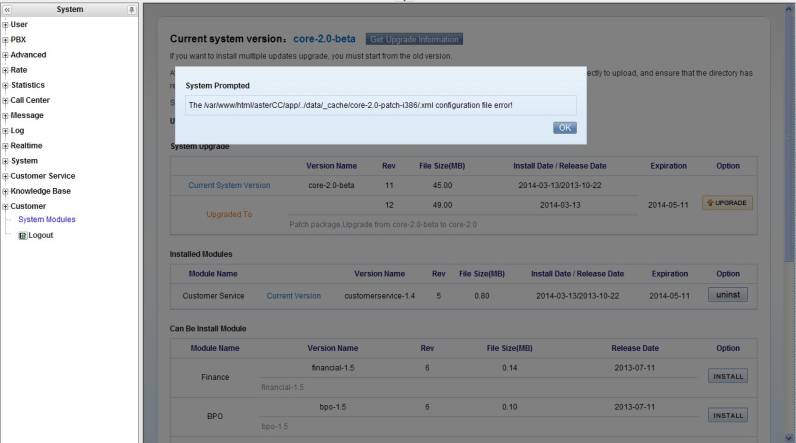Expand the PBX tree node
This screenshot has height=443, width=796.
point(5,40)
